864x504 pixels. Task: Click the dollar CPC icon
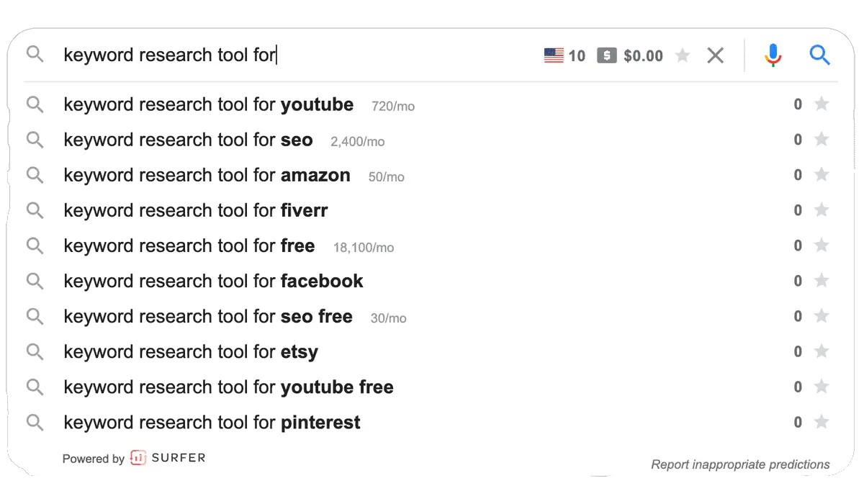pyautogui.click(x=607, y=55)
